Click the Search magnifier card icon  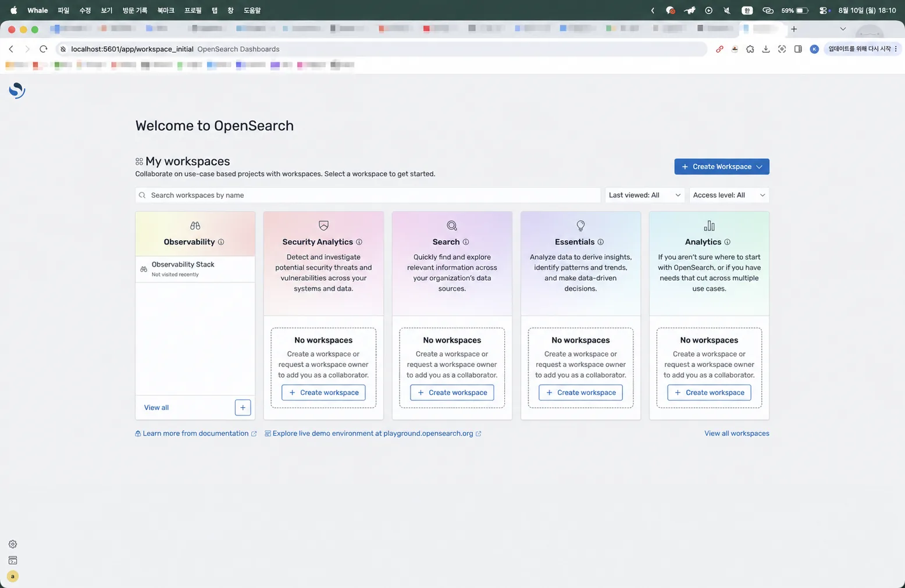point(452,226)
